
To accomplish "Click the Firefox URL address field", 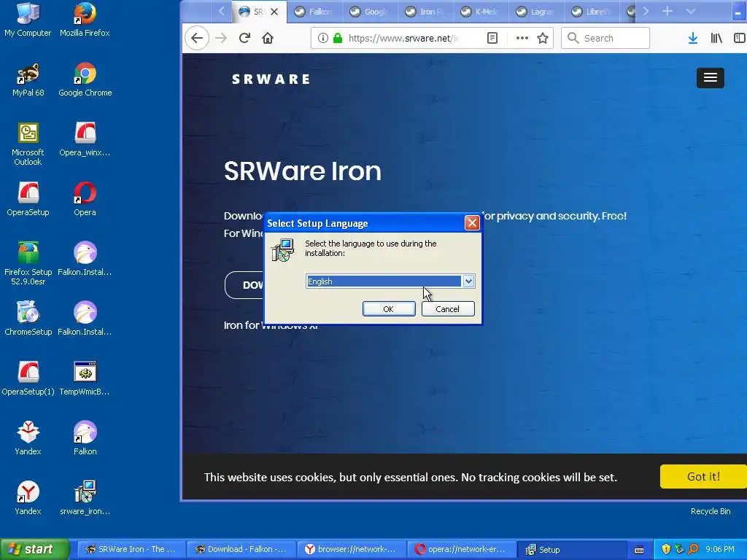I will (x=403, y=38).
